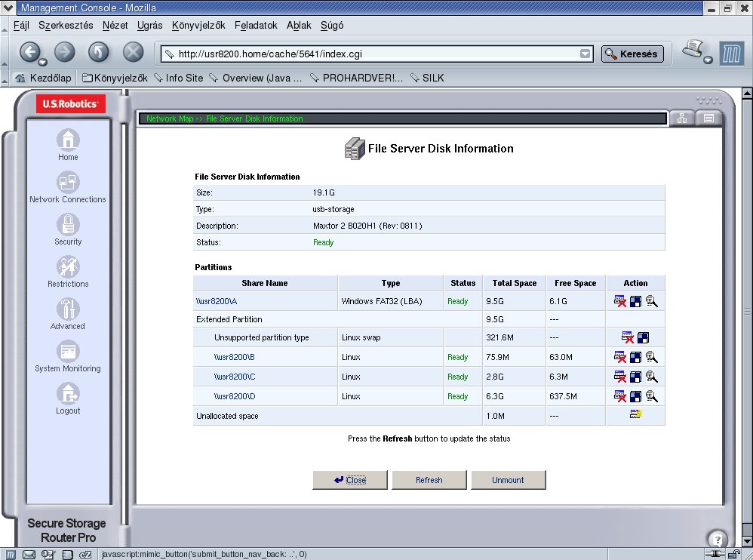The image size is (753, 560).
Task: Open the SILK bookmark
Action: [x=427, y=78]
